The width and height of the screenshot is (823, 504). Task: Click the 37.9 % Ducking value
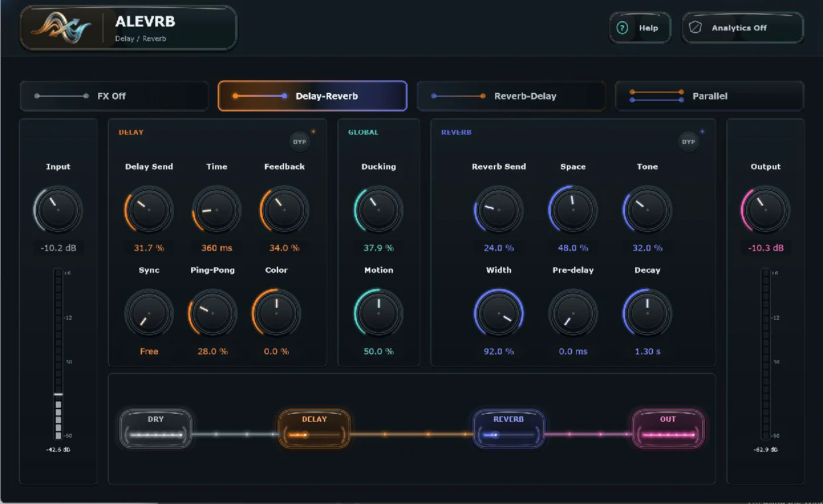[378, 248]
